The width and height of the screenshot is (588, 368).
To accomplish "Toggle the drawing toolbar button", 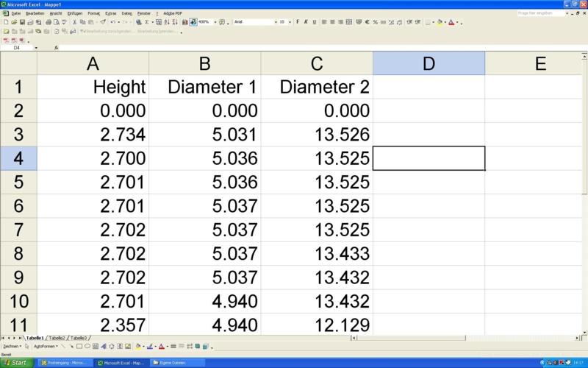I will [193, 22].
